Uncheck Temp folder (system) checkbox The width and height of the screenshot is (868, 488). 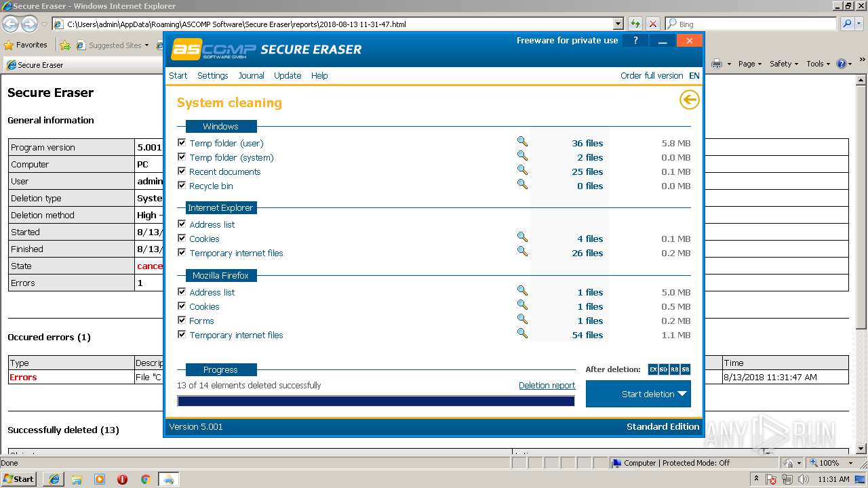[182, 157]
